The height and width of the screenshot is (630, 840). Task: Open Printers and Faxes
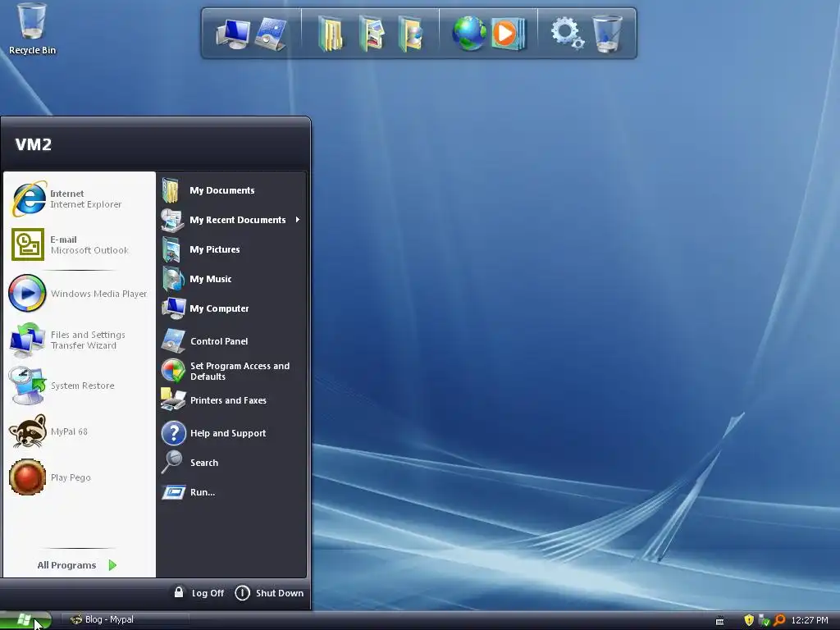tap(232, 400)
